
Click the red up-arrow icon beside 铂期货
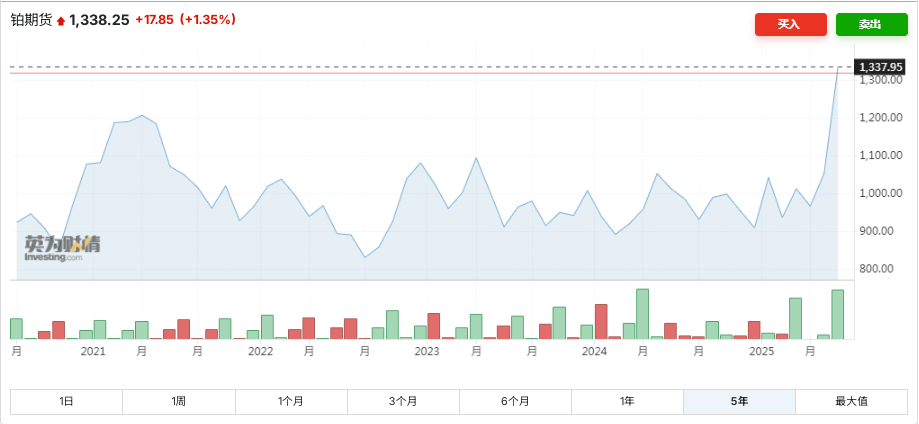coord(61,20)
